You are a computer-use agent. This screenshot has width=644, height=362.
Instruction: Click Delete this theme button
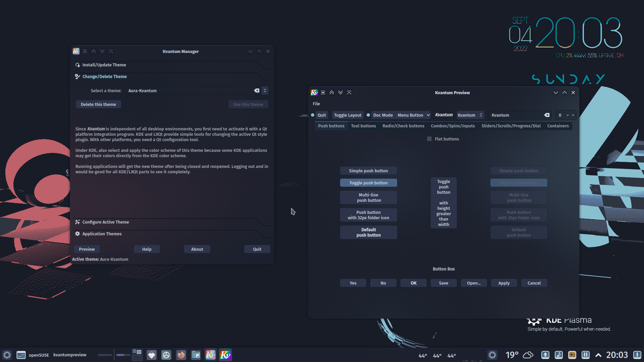coord(98,104)
